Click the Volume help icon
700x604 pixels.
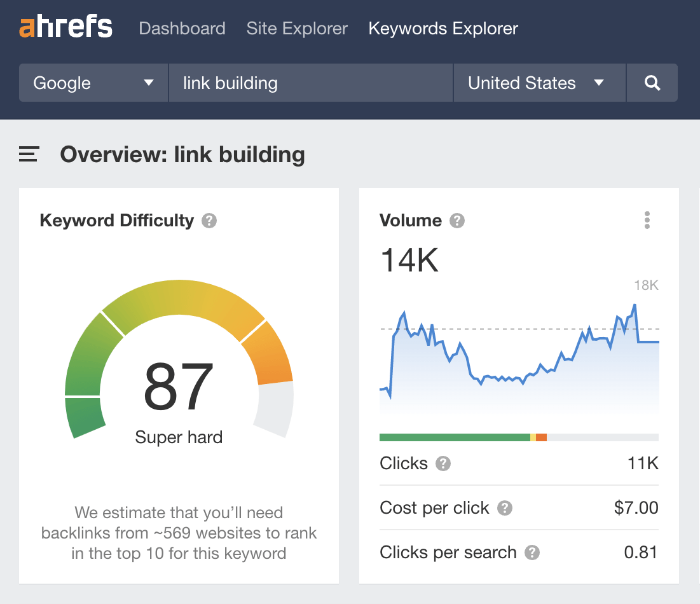(456, 221)
